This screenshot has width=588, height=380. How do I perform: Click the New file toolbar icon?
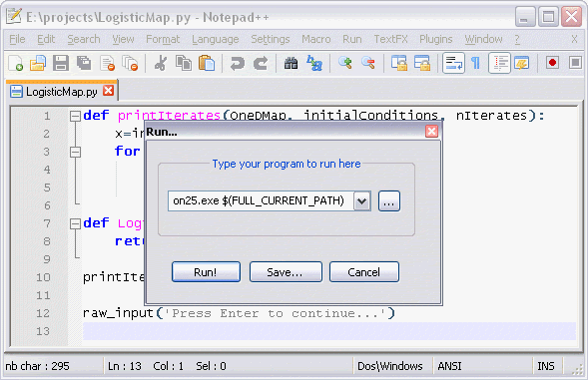[x=15, y=63]
